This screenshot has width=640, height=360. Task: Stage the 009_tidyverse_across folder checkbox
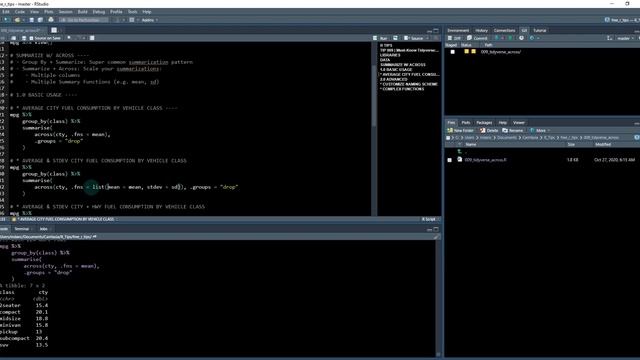(452, 52)
